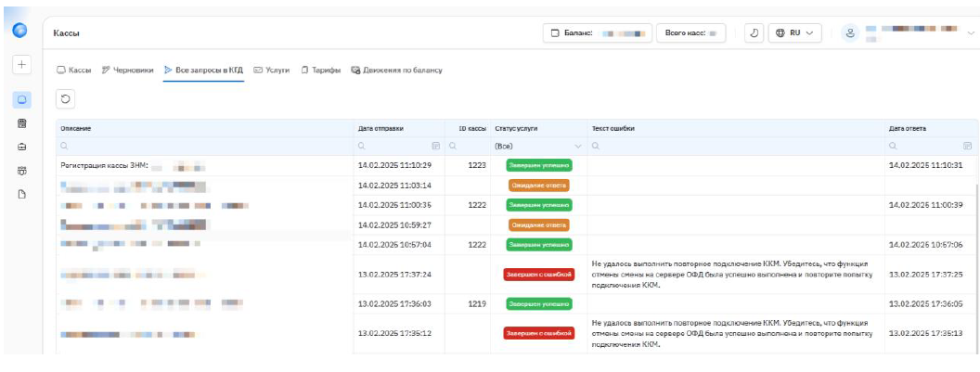Click the plus icon in left sidebar

(22, 65)
